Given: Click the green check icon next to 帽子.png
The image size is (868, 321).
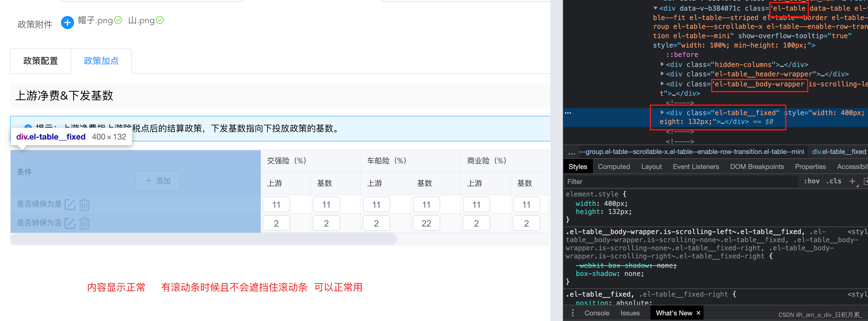Looking at the screenshot, I should tap(118, 20).
